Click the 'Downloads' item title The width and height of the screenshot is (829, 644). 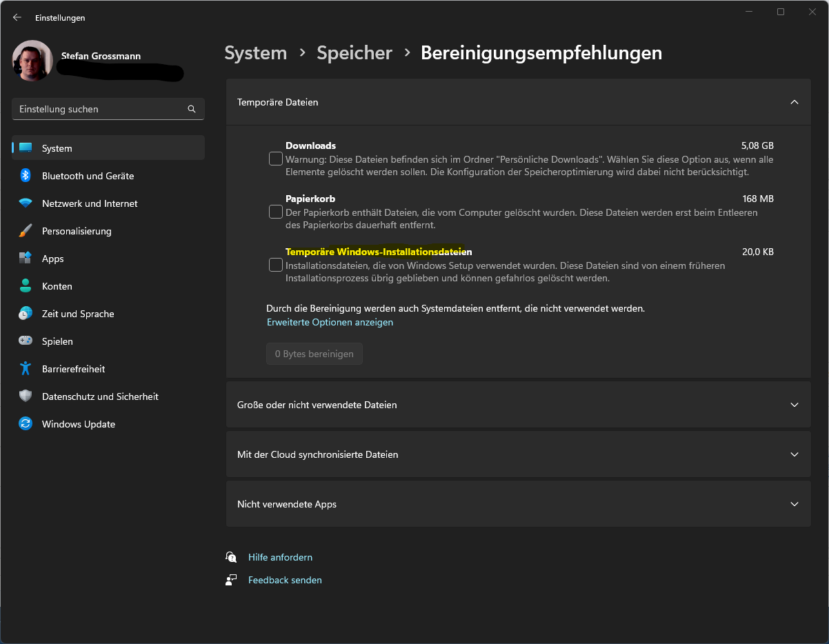point(310,145)
